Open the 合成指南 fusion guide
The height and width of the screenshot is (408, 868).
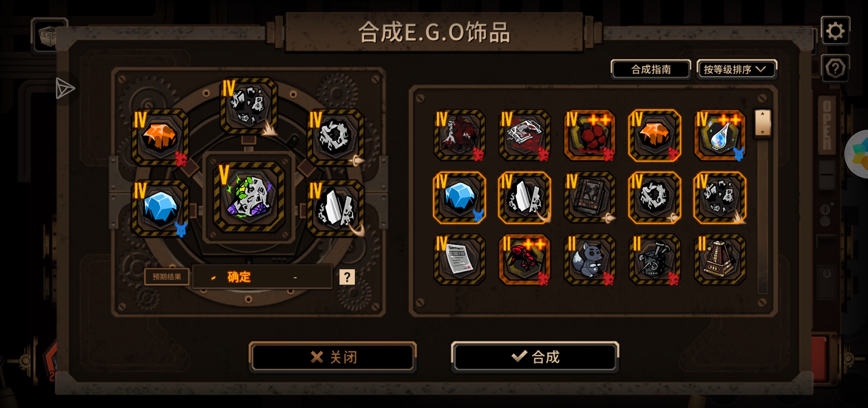pos(651,69)
